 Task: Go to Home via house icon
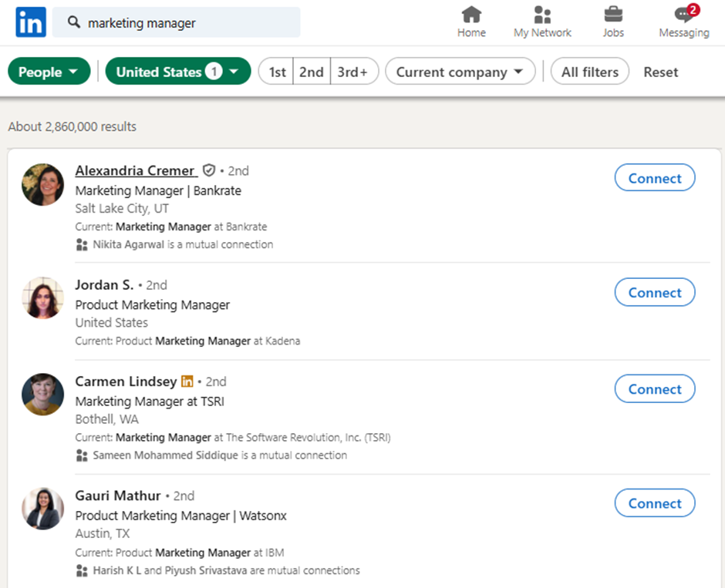click(x=471, y=15)
